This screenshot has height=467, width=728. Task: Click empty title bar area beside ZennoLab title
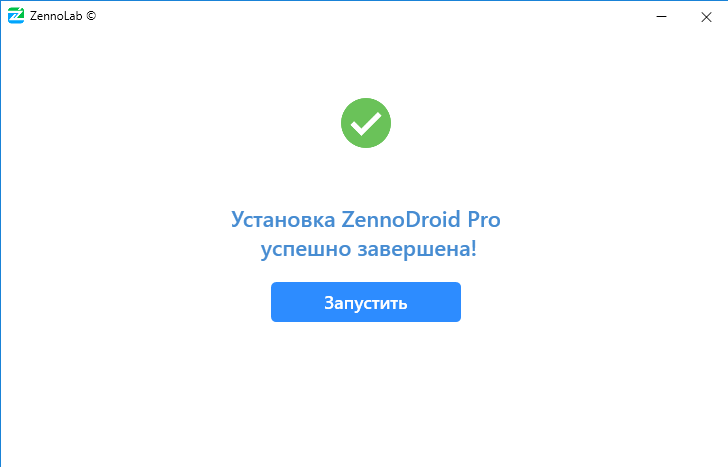[x=371, y=16]
